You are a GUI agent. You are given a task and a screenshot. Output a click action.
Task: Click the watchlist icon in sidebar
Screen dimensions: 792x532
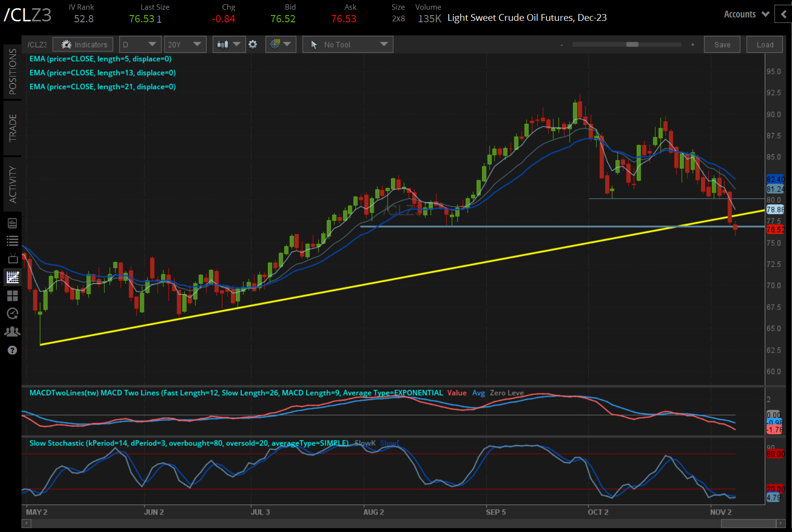[x=13, y=241]
